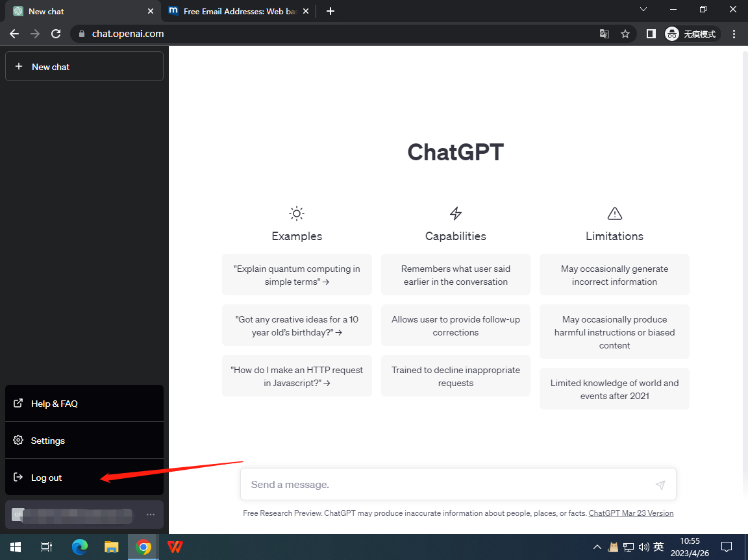Screen dimensions: 748x560
Task: Click the send message paper plane icon
Action: [x=660, y=485]
